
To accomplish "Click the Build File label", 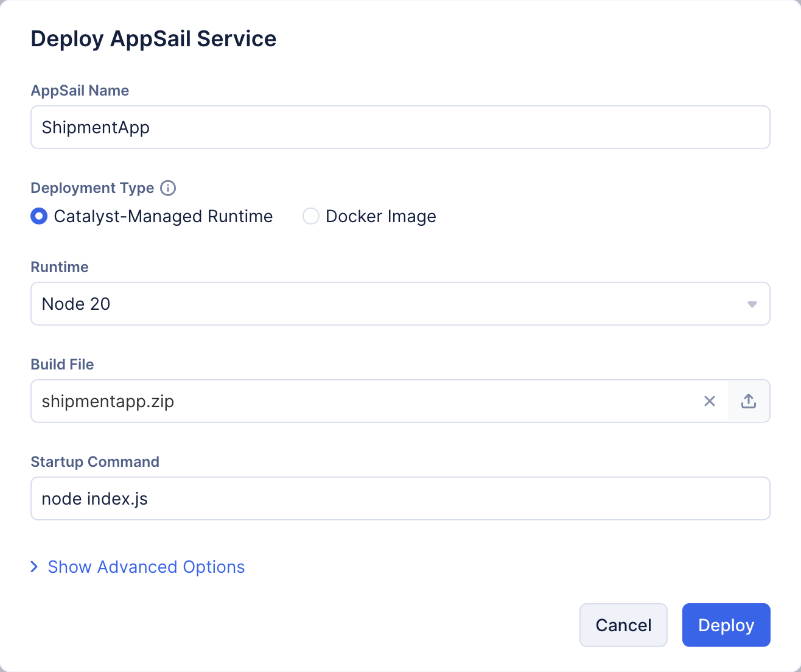I will tap(62, 365).
